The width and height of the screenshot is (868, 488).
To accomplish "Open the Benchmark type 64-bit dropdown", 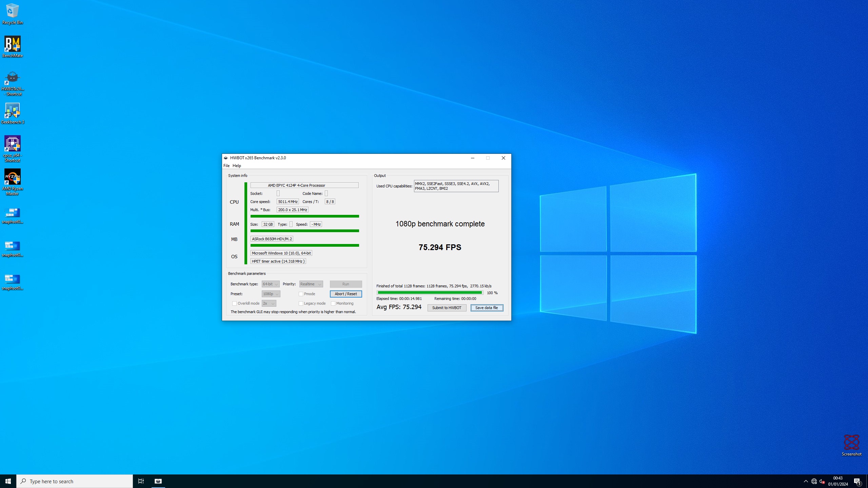I will point(271,284).
